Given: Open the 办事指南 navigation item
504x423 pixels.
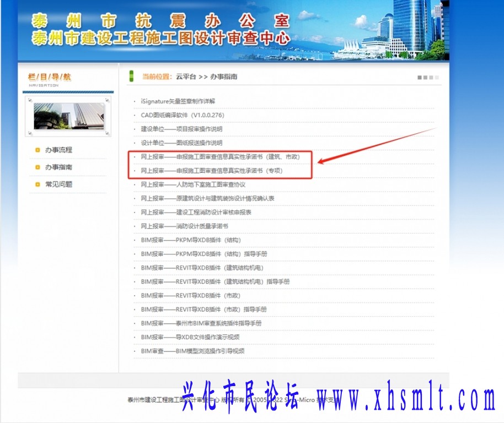Looking at the screenshot, I should coord(58,167).
